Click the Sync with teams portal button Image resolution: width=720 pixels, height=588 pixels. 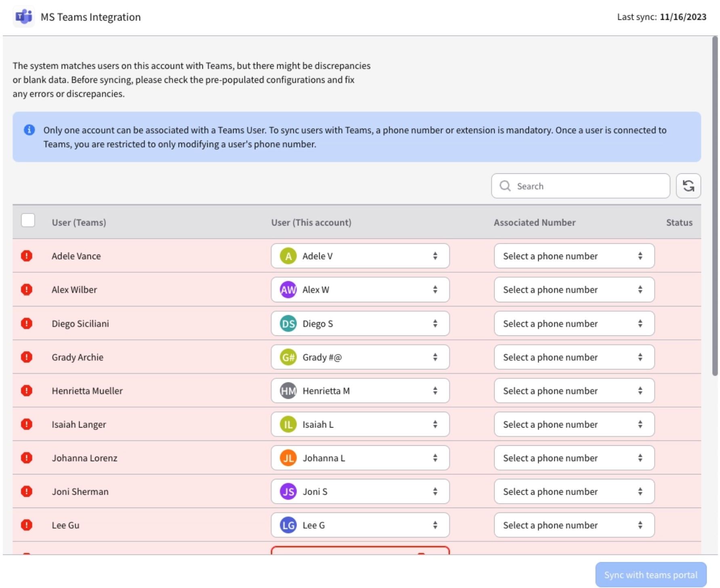tap(651, 575)
